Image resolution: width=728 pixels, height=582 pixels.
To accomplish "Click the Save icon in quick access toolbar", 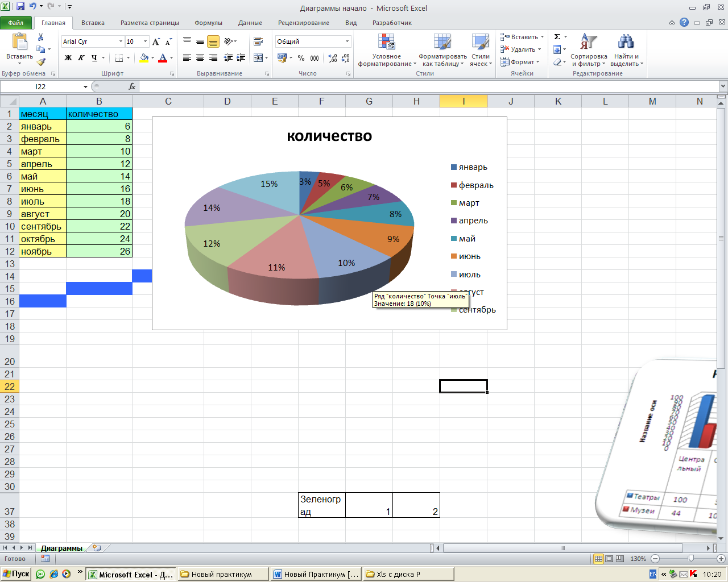I will tap(20, 7).
